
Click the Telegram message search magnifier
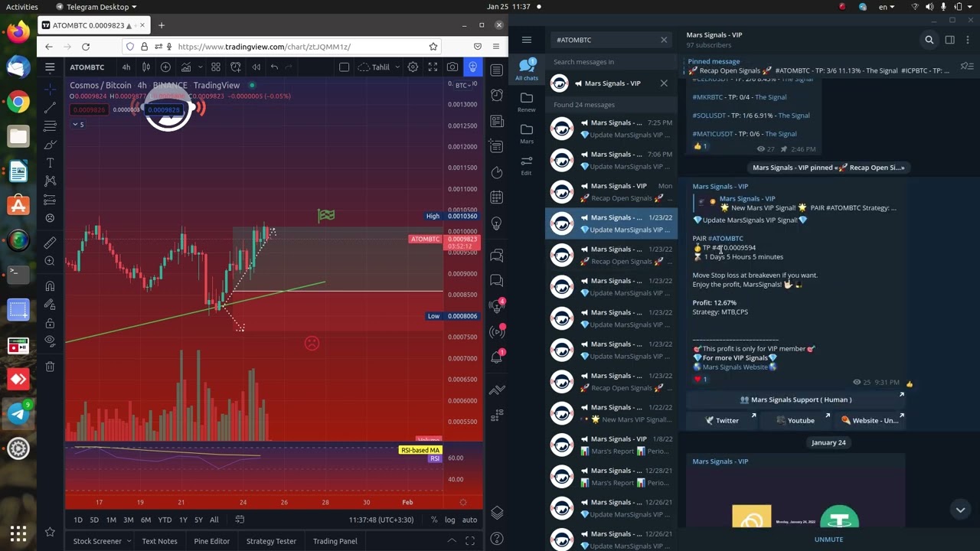point(929,40)
